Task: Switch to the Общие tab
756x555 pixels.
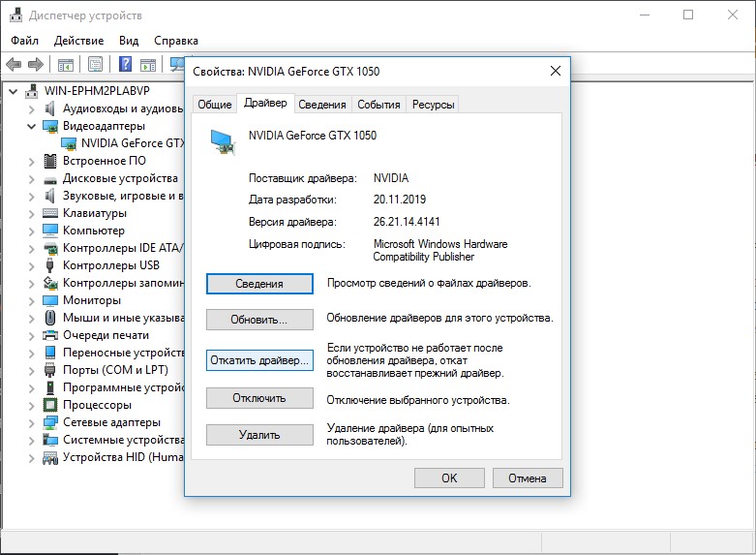Action: (215, 105)
